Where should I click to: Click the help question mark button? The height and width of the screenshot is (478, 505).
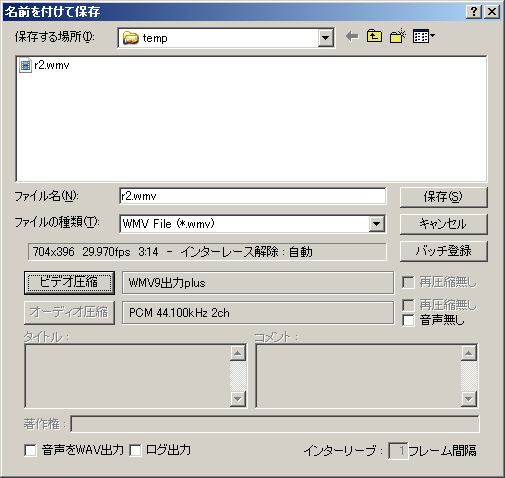tap(474, 12)
